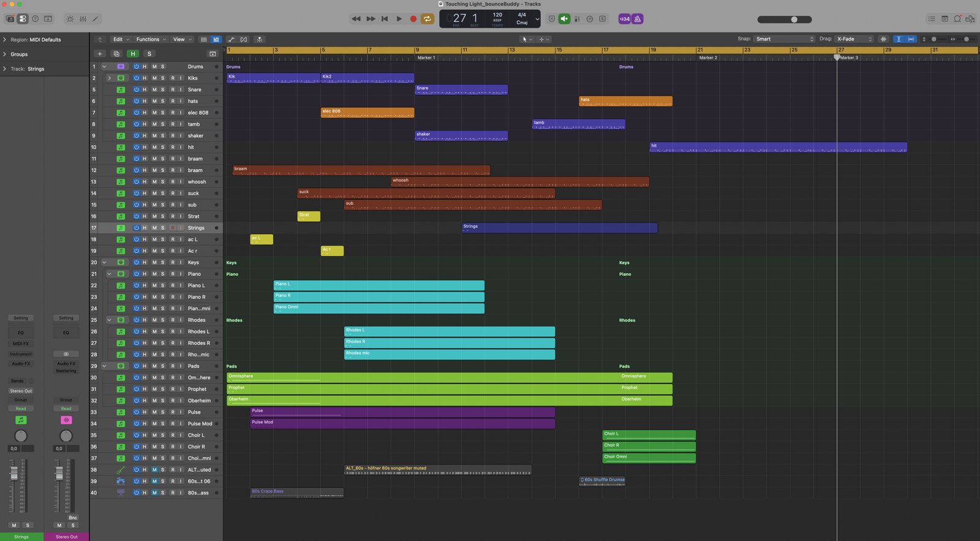Viewport: 980px width, 541px height.
Task: Open the Mixer icon in control bar
Action: pos(83,19)
